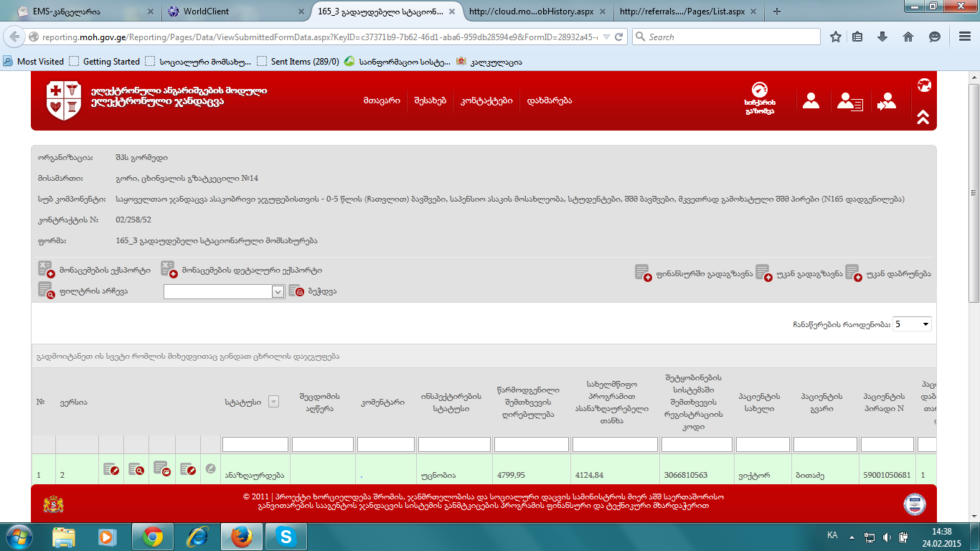Open the ფილტრის არჩევა filter dropdown

225,291
